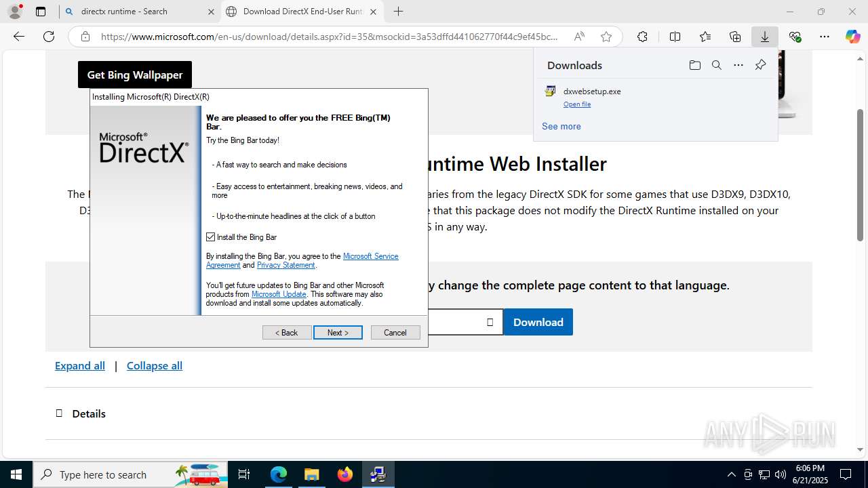The width and height of the screenshot is (868, 488).
Task: Cancel the DirectX installation
Action: coord(395,333)
